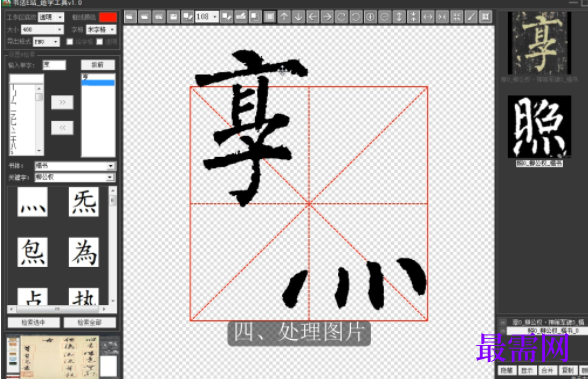The height and width of the screenshot is (379, 588).
Task: Click the << remove-from-list button
Action: coord(62,127)
